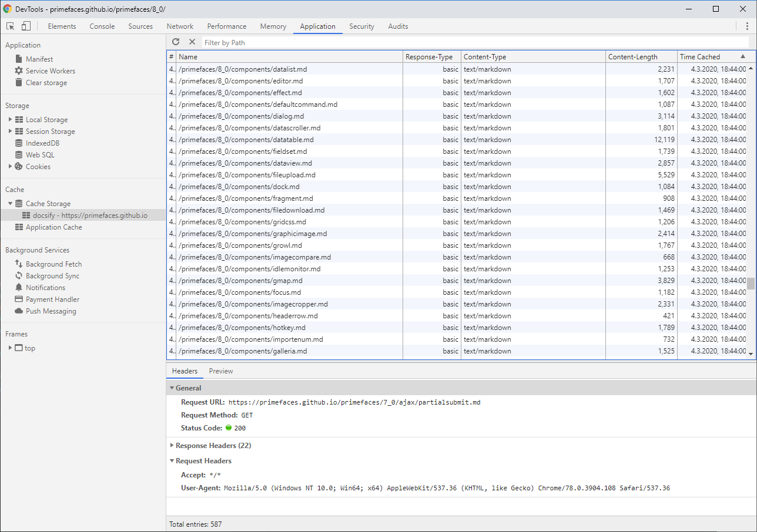Click the Clear storage trash icon

point(19,83)
